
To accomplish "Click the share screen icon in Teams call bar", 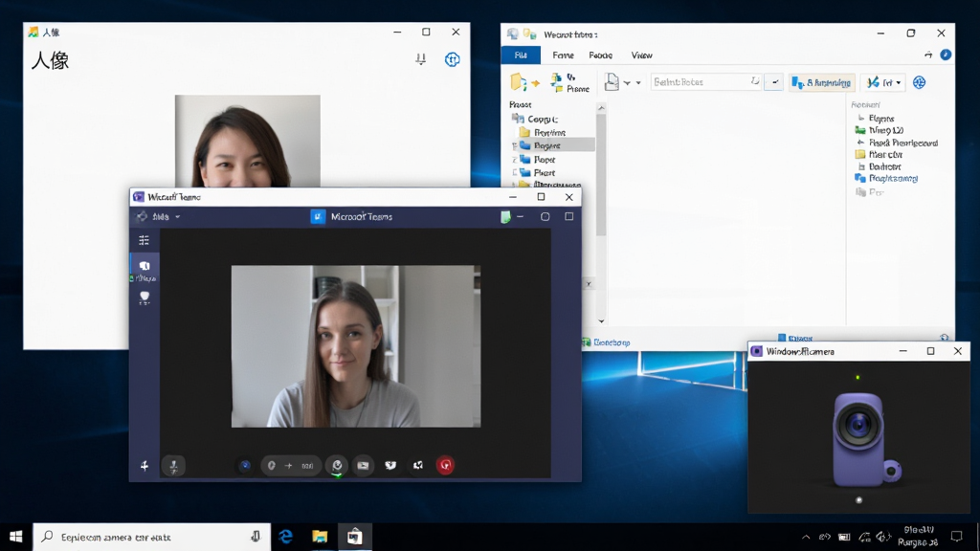I will [x=363, y=465].
